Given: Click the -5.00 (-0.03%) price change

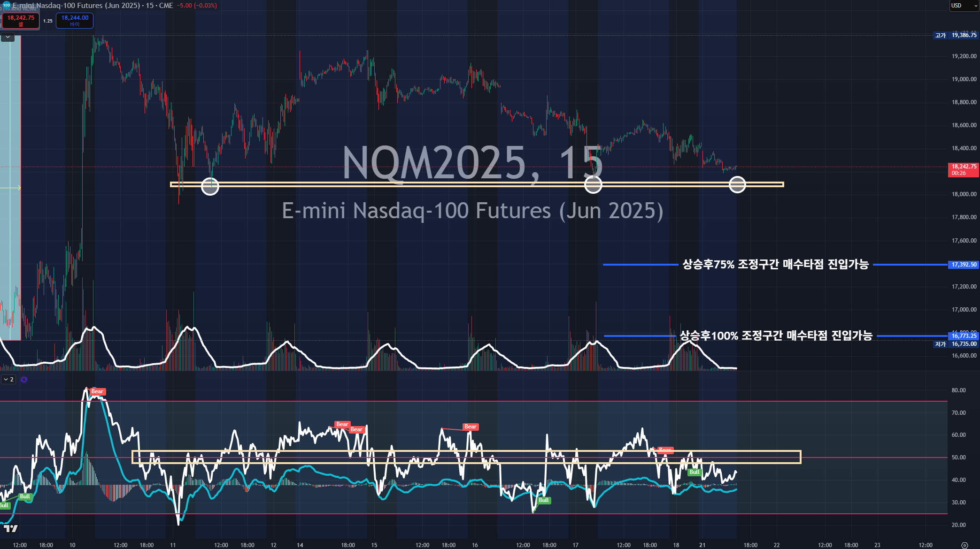Looking at the screenshot, I should tap(197, 6).
